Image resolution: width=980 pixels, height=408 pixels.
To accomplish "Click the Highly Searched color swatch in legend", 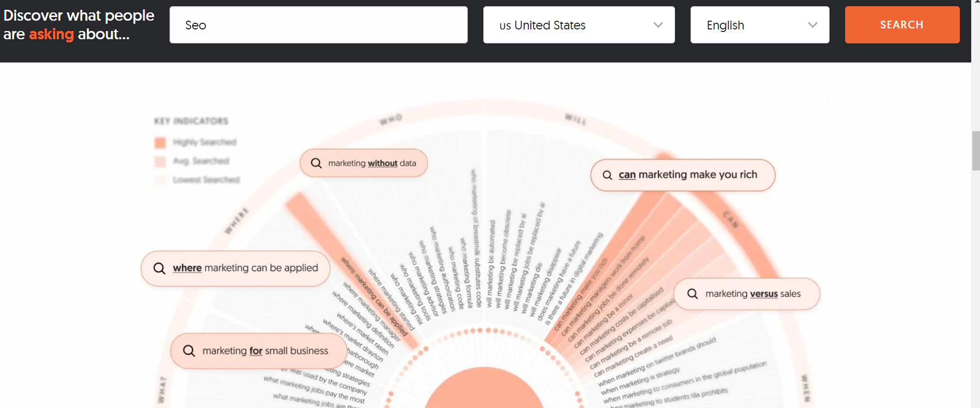I will (160, 143).
